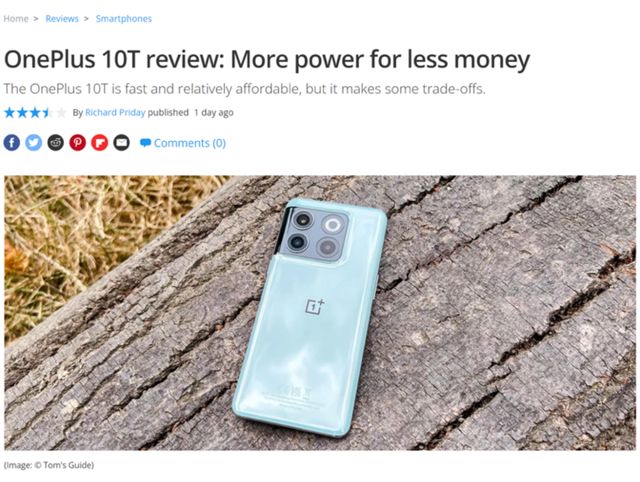640x482 pixels.
Task: Click the '1 day ago' published timestamp
Action: coord(214,113)
